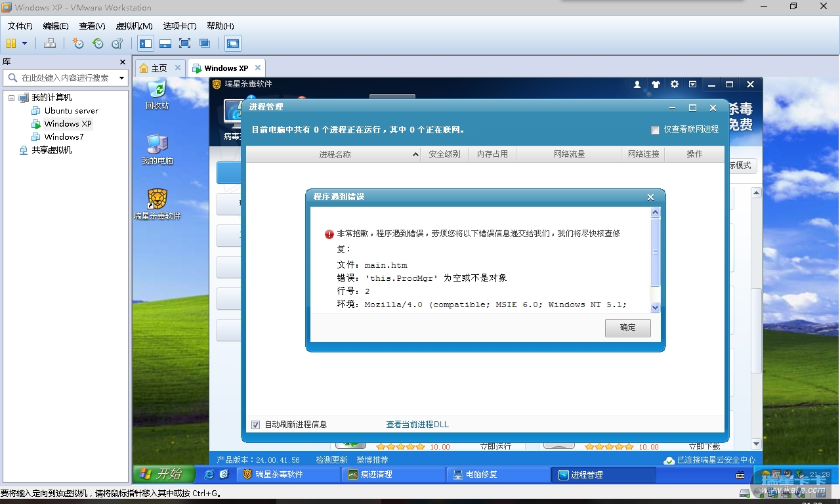Click the error dialog scrollbar down arrow
The height and width of the screenshot is (504, 840).
coord(655,307)
